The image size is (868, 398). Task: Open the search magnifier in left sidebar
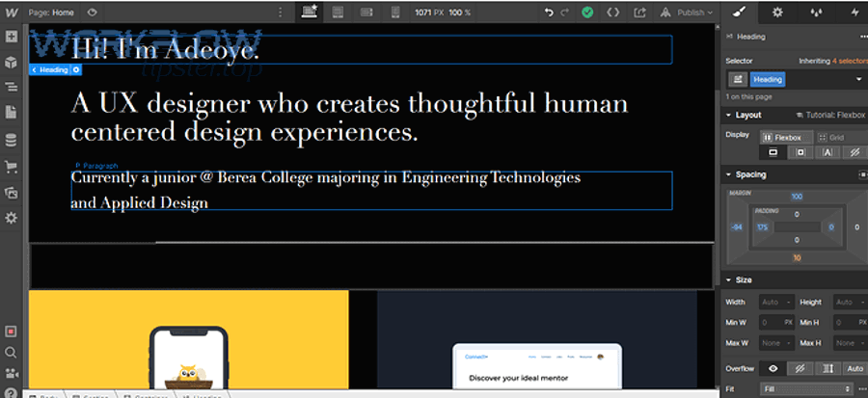pyautogui.click(x=11, y=352)
